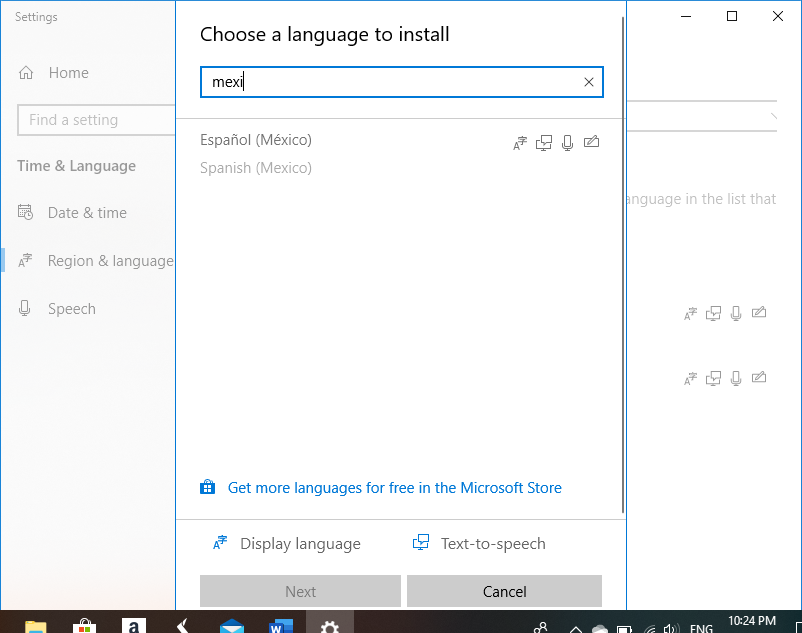Screen dimensions: 802x633
Task: Click the Date & time calendar icon
Action: point(25,212)
